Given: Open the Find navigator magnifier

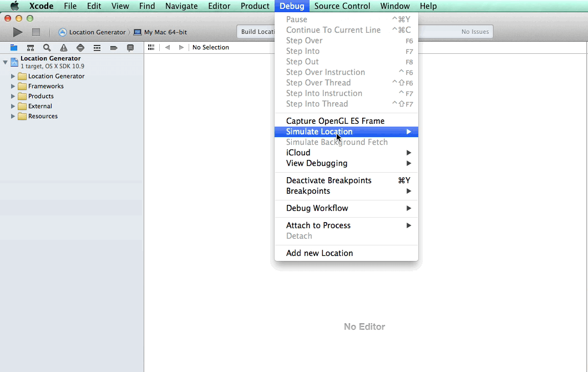Looking at the screenshot, I should tap(47, 48).
